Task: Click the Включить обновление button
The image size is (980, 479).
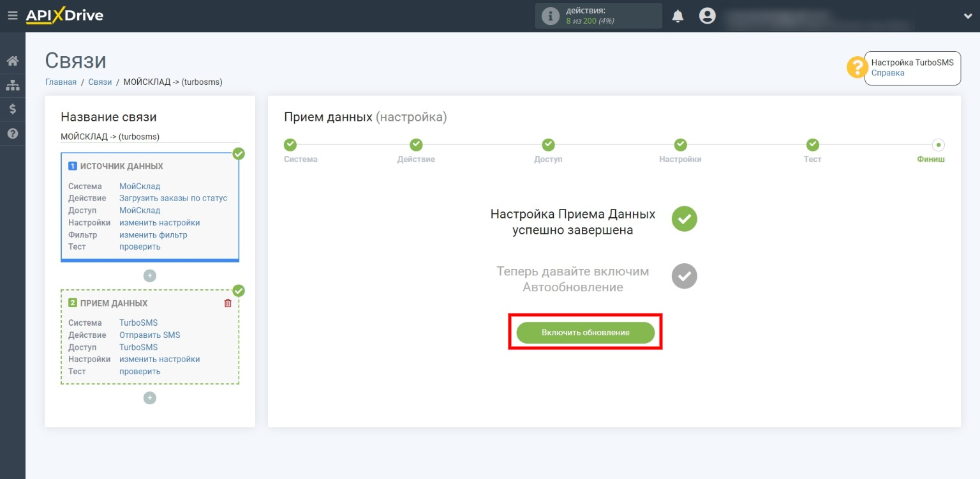Action: [586, 333]
